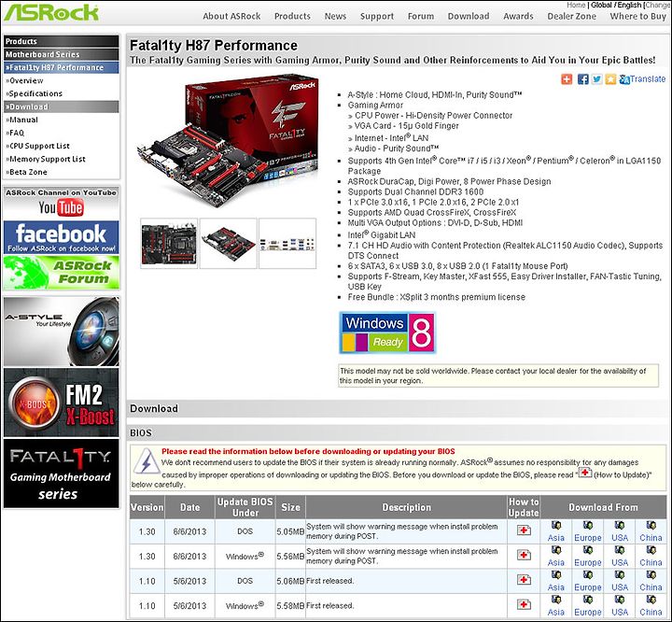Viewport: 672px width, 622px height.
Task: Click Motherboard Series sidebar heading
Action: pos(62,54)
